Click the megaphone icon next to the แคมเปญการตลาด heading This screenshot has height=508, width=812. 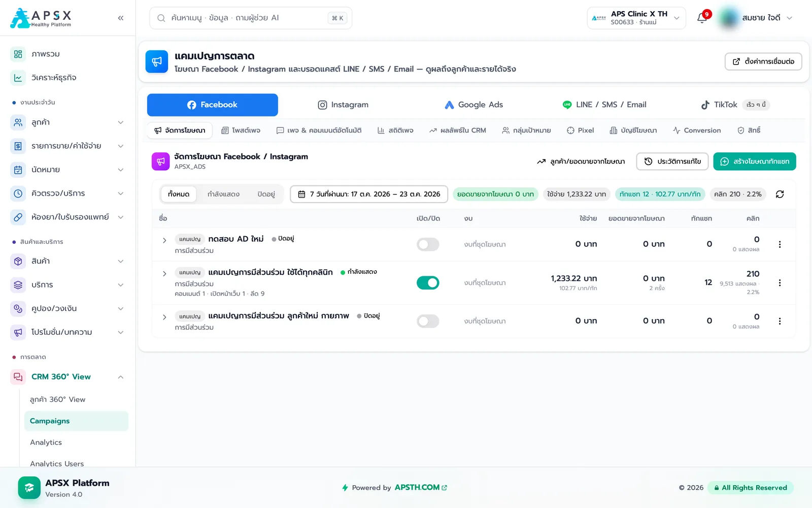click(x=157, y=61)
